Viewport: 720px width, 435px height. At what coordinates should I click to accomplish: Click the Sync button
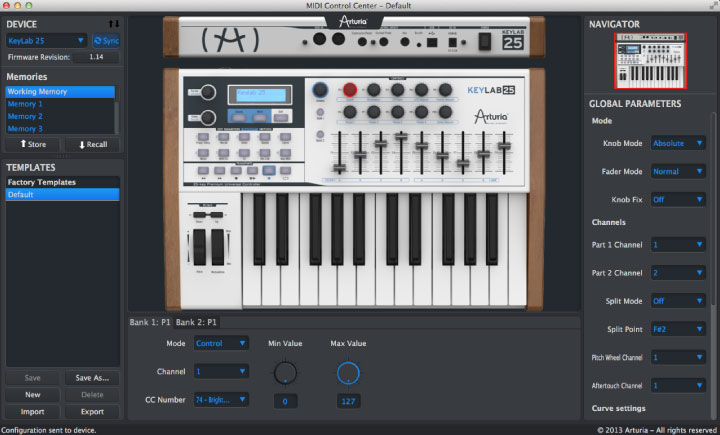point(106,41)
